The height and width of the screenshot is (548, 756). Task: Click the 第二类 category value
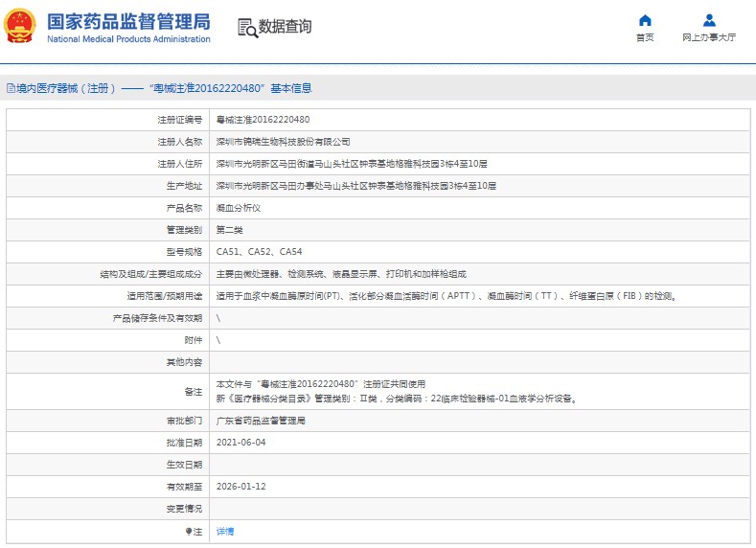tap(230, 230)
